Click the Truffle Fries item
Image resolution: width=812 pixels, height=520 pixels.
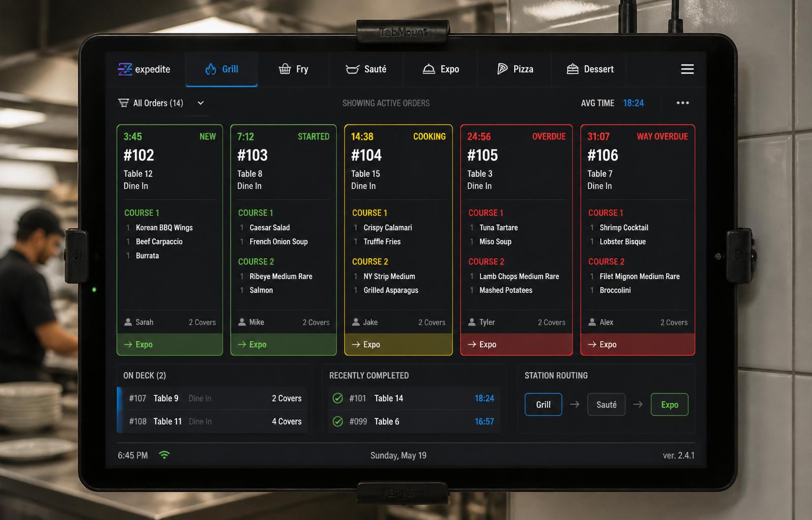(x=382, y=242)
